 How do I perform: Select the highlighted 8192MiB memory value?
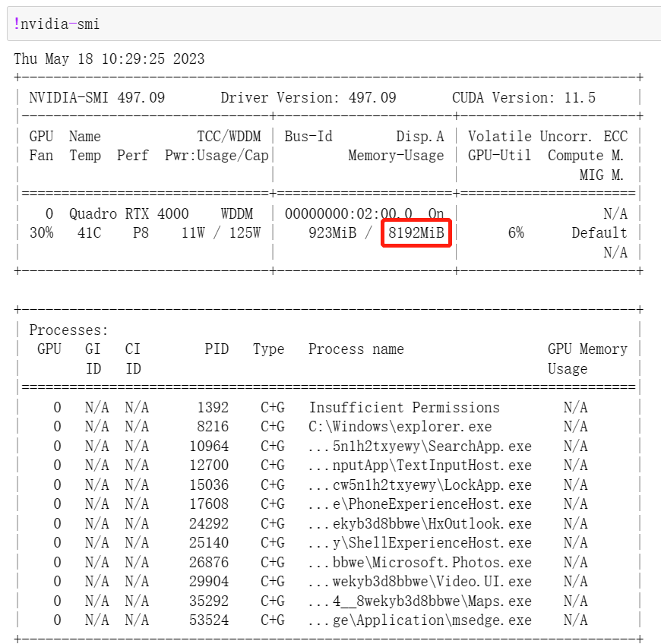pyautogui.click(x=416, y=233)
